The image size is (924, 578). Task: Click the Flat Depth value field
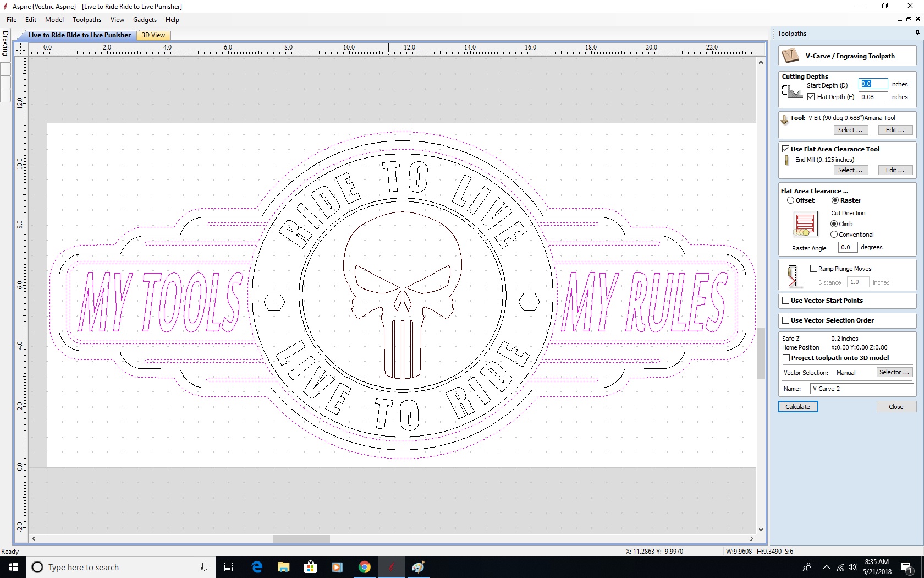873,97
